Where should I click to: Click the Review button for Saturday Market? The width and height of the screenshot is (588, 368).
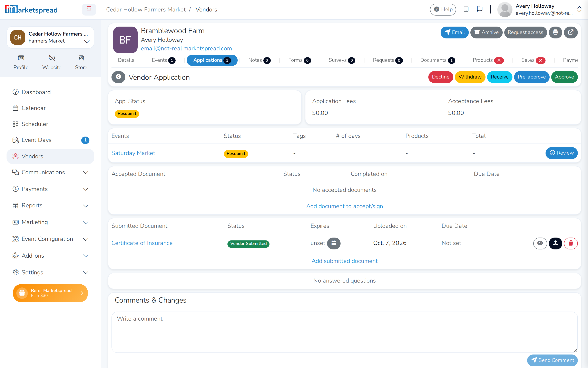(561, 153)
